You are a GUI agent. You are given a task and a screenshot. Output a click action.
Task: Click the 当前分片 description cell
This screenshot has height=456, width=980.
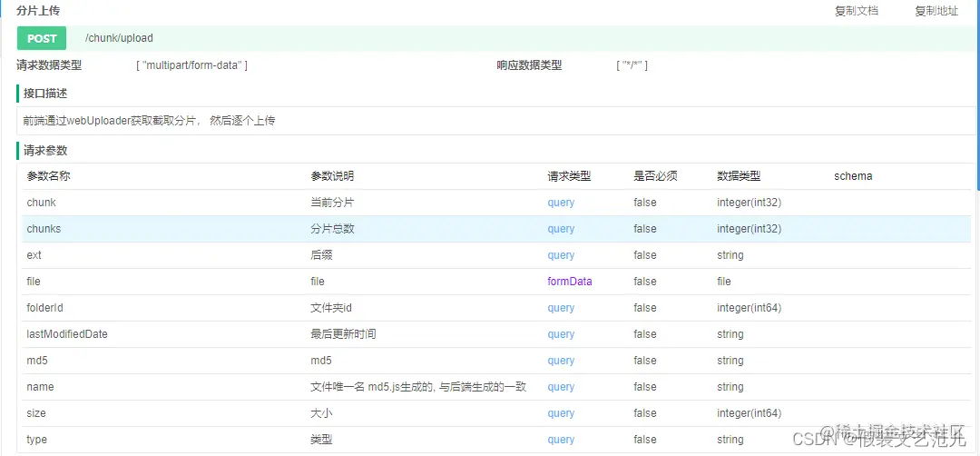point(332,203)
